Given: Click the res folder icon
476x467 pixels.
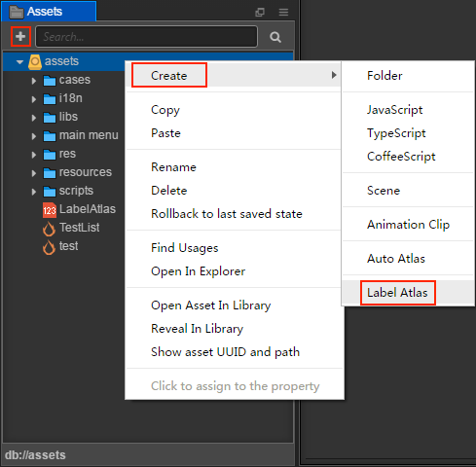Looking at the screenshot, I should click(x=50, y=154).
